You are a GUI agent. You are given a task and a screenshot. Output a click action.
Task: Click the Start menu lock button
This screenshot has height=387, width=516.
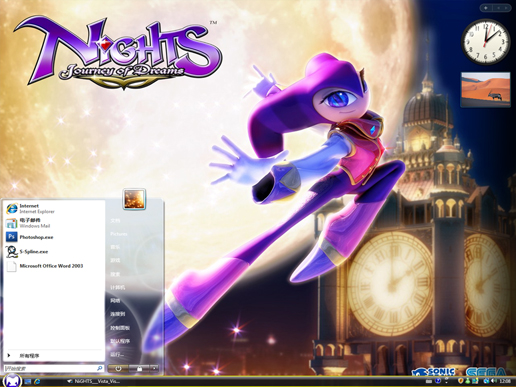[139, 369]
